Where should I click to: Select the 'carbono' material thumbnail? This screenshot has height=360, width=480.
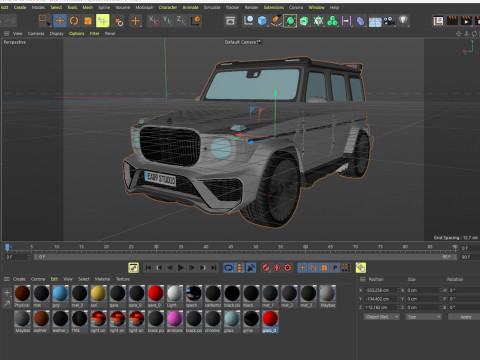(213, 296)
